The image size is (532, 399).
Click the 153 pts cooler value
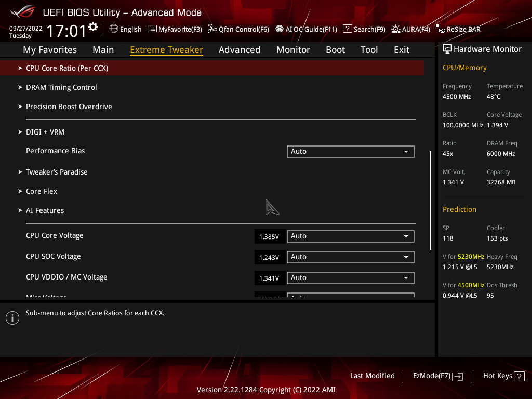[x=497, y=238]
